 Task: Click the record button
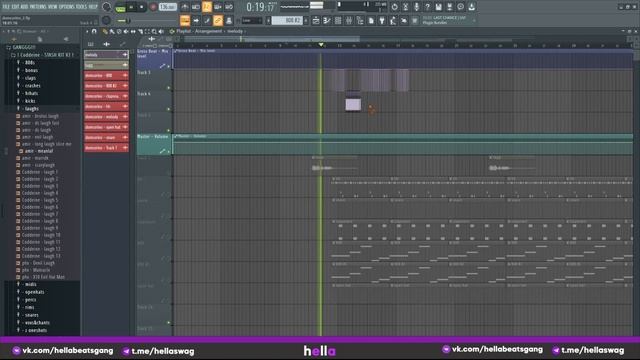(153, 7)
